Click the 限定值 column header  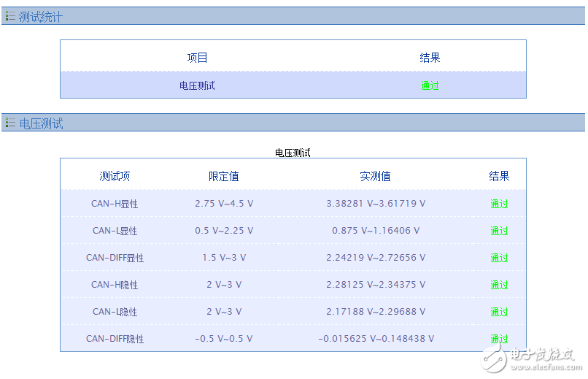coord(223,176)
